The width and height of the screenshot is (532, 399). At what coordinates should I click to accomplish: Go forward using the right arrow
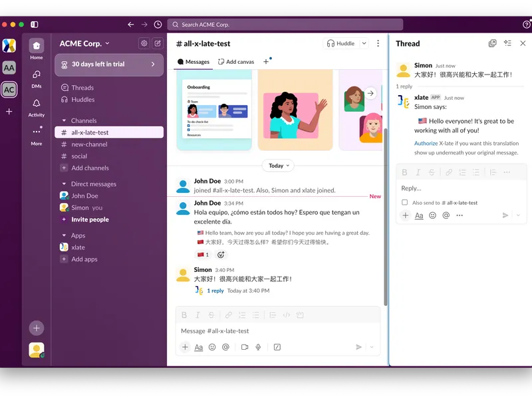point(144,25)
